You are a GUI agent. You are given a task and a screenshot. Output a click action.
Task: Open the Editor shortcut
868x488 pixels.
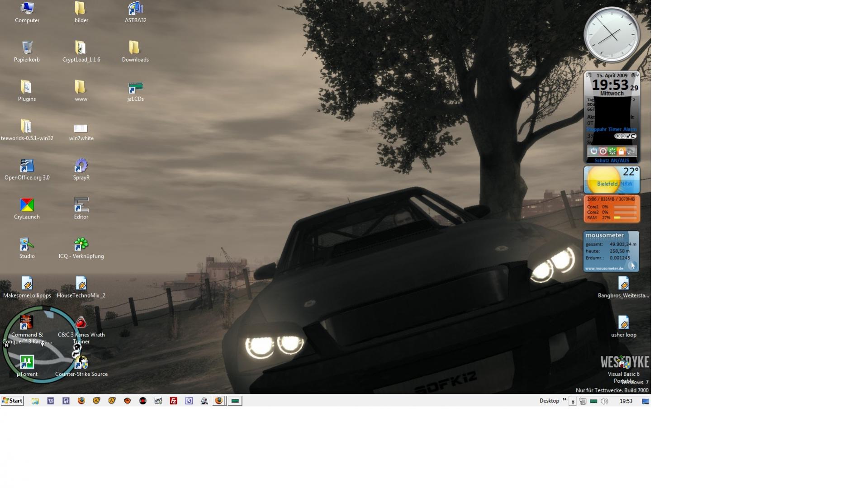(81, 208)
